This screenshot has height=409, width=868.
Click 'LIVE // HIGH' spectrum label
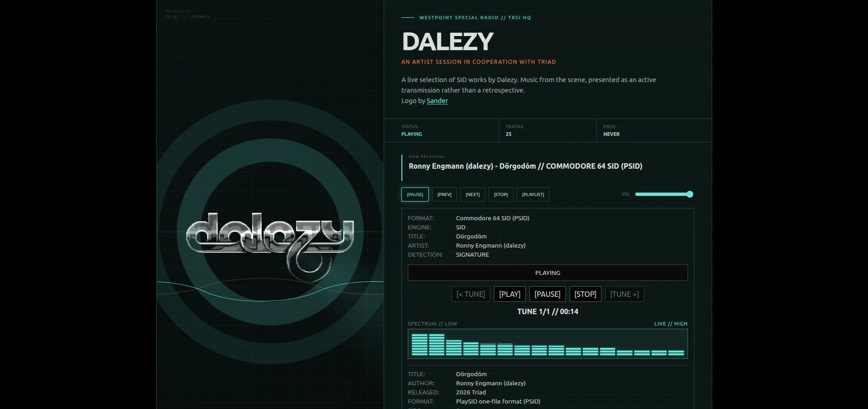coord(671,324)
